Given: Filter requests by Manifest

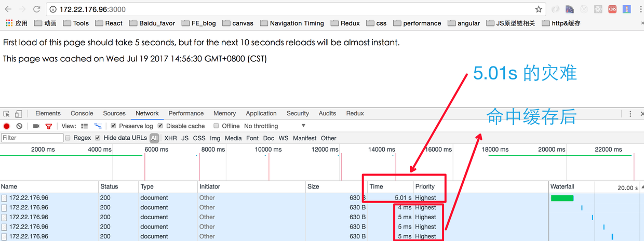Looking at the screenshot, I should click(304, 138).
